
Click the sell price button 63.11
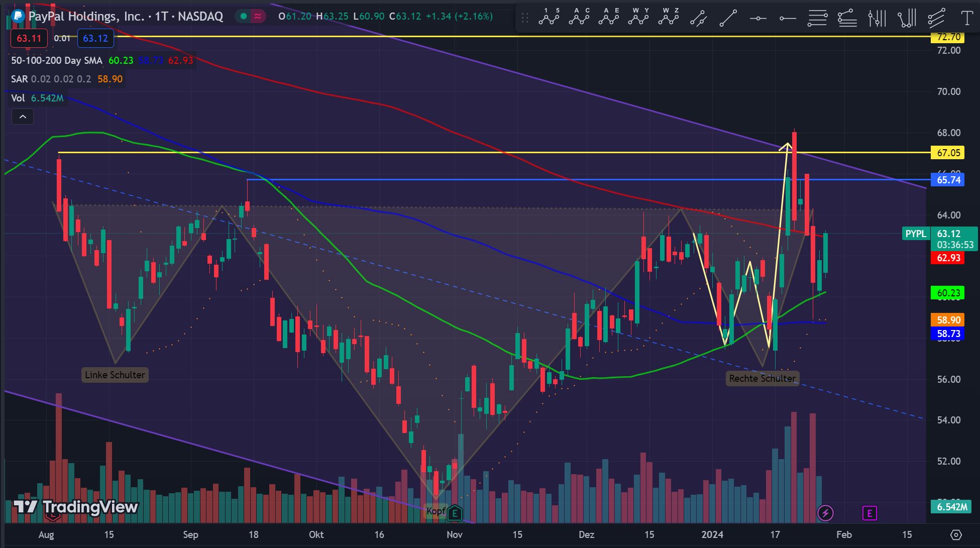coord(29,38)
